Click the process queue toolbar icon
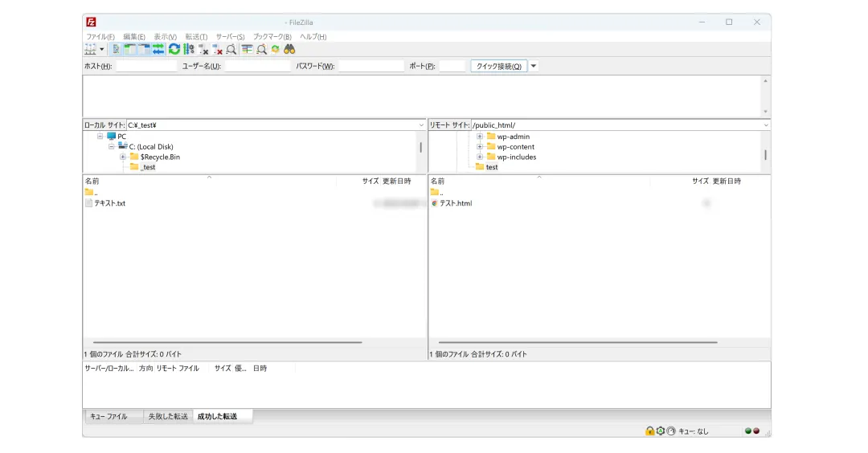868x453 pixels. 189,49
